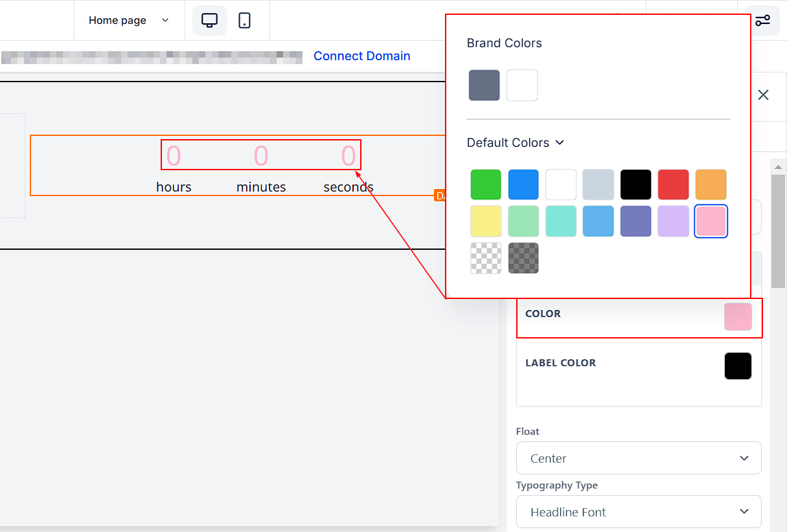Choose the white default color swatch
This screenshot has width=787, height=532.
pyautogui.click(x=561, y=185)
